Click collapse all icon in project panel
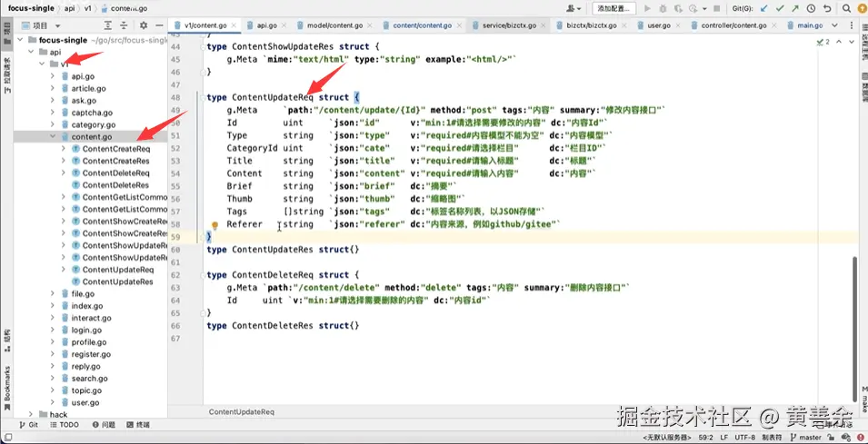This screenshot has height=444, width=868. [x=124, y=25]
